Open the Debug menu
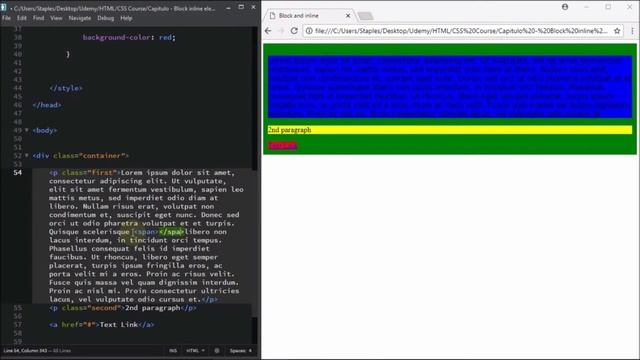 105,18
